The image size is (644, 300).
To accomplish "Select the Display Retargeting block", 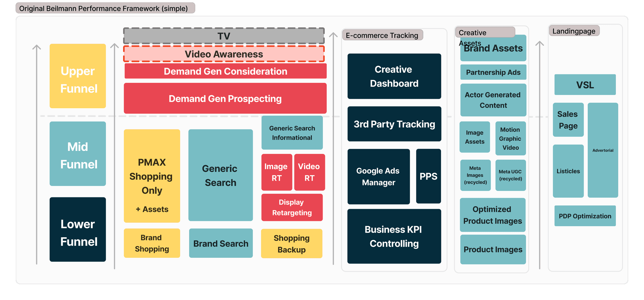I will pyautogui.click(x=292, y=207).
